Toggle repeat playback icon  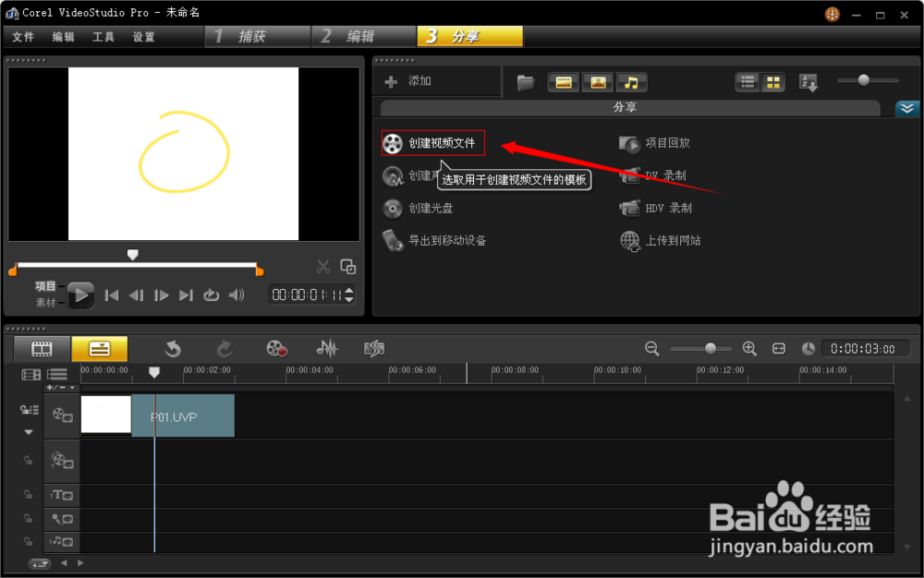point(211,295)
